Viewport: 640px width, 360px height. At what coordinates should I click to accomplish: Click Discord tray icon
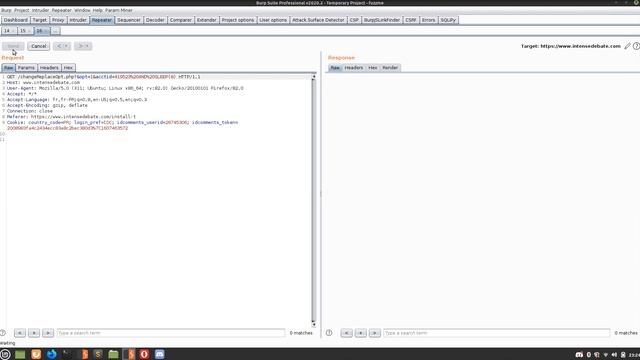coord(579,355)
